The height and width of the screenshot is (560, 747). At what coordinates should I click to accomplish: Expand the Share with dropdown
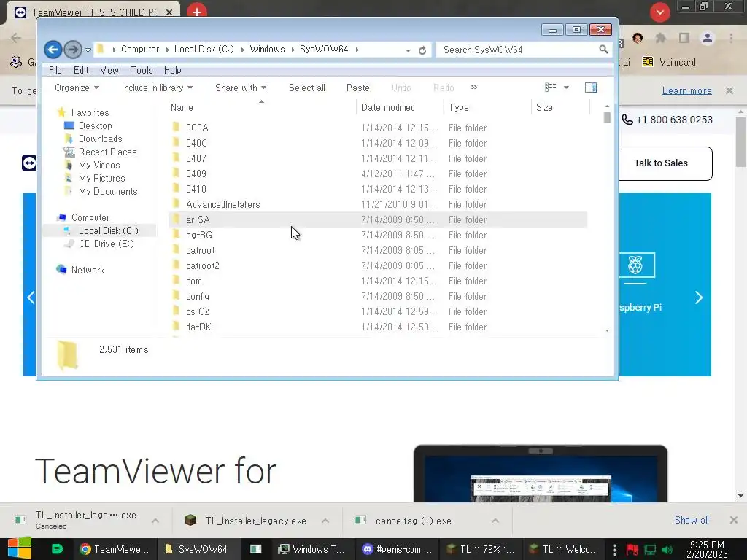(241, 87)
